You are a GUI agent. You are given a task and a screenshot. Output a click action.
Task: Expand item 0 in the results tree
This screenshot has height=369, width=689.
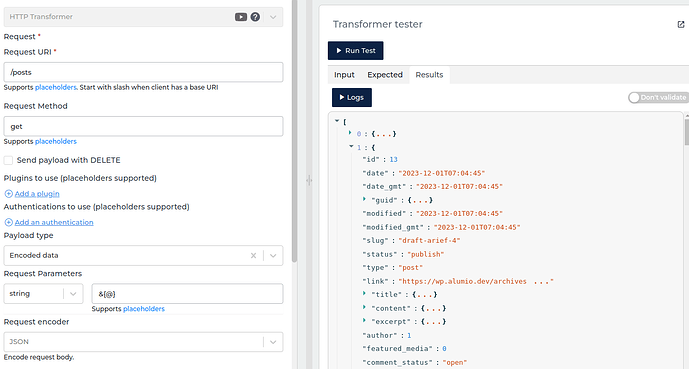click(350, 133)
